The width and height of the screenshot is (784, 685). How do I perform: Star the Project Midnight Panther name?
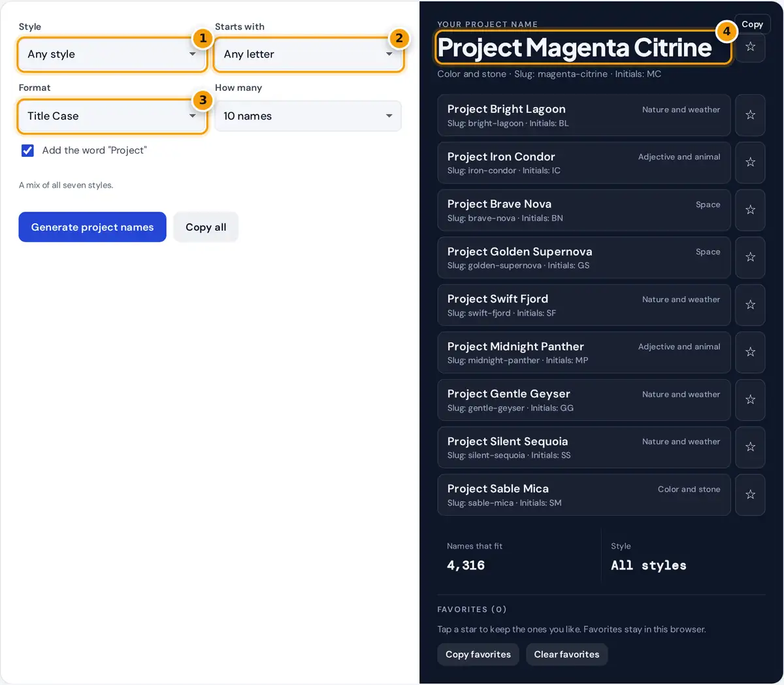[750, 352]
